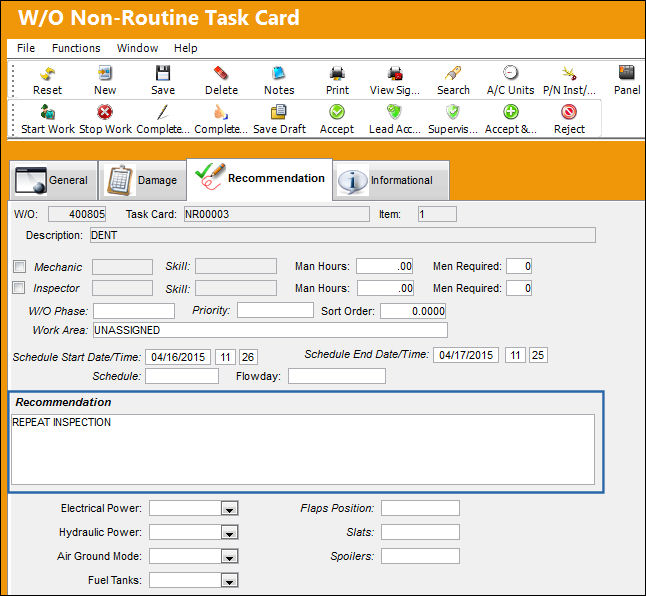Click the Description field showing DENT
The width and height of the screenshot is (646, 596).
point(343,235)
